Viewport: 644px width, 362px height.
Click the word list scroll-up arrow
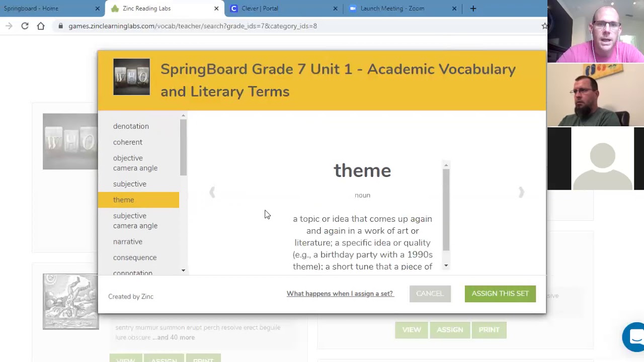[183, 116]
